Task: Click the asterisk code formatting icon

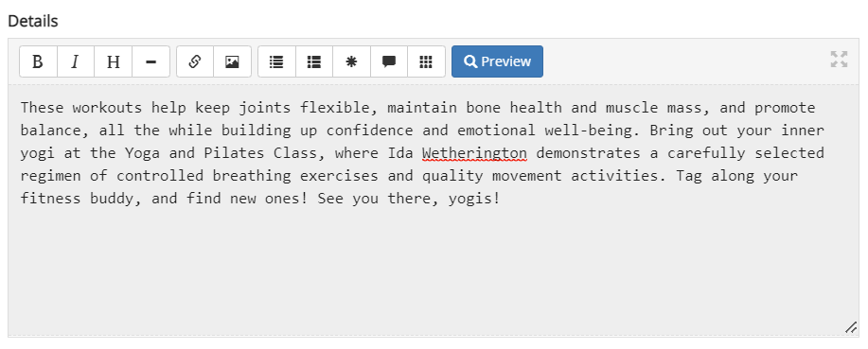Action: click(351, 61)
